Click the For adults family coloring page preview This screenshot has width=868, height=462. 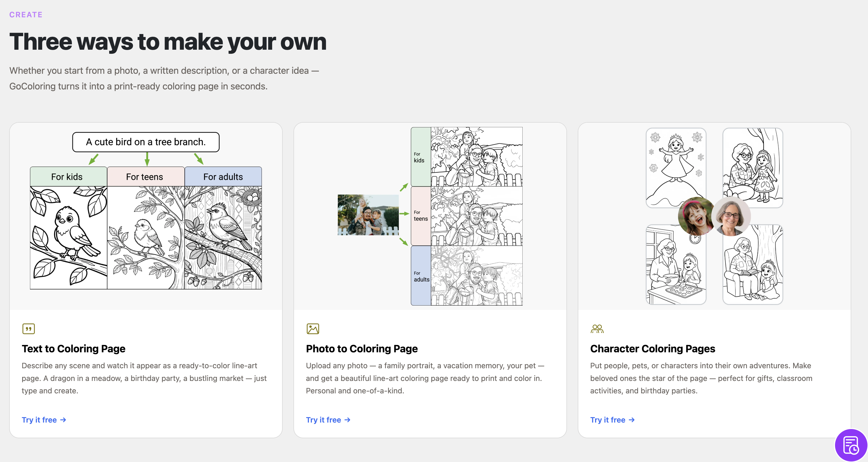[476, 276]
